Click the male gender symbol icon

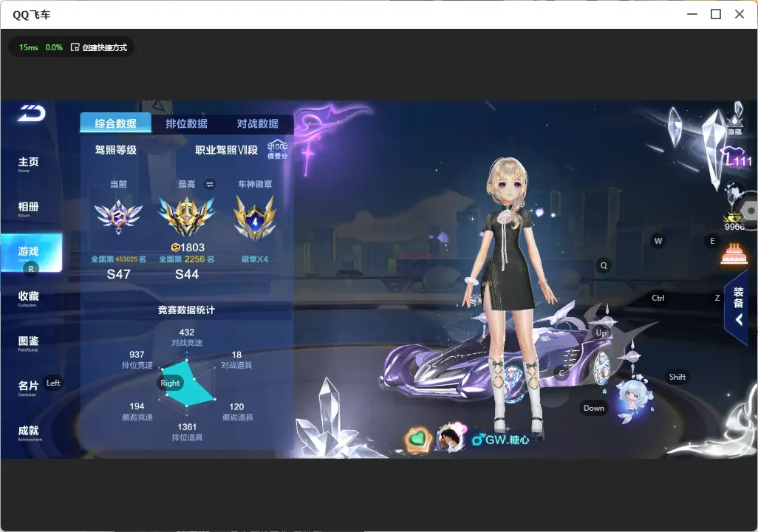pyautogui.click(x=477, y=440)
